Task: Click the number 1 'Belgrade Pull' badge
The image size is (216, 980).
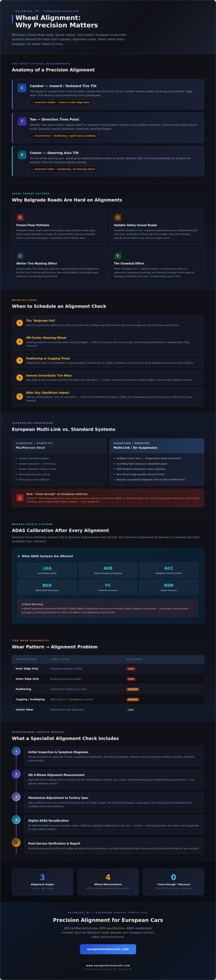Action: pos(20,323)
